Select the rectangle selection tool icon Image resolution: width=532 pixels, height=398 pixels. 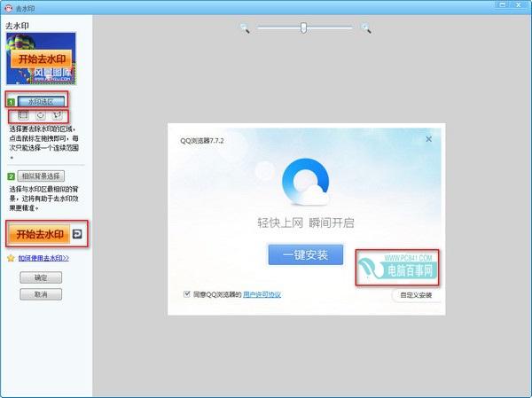click(23, 115)
